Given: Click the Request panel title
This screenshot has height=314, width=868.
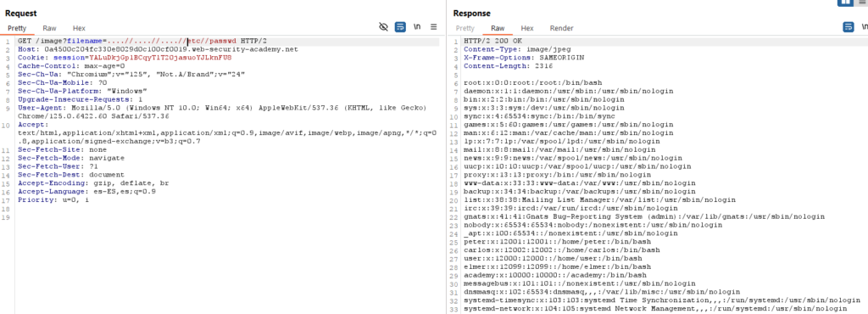Looking at the screenshot, I should tap(21, 13).
